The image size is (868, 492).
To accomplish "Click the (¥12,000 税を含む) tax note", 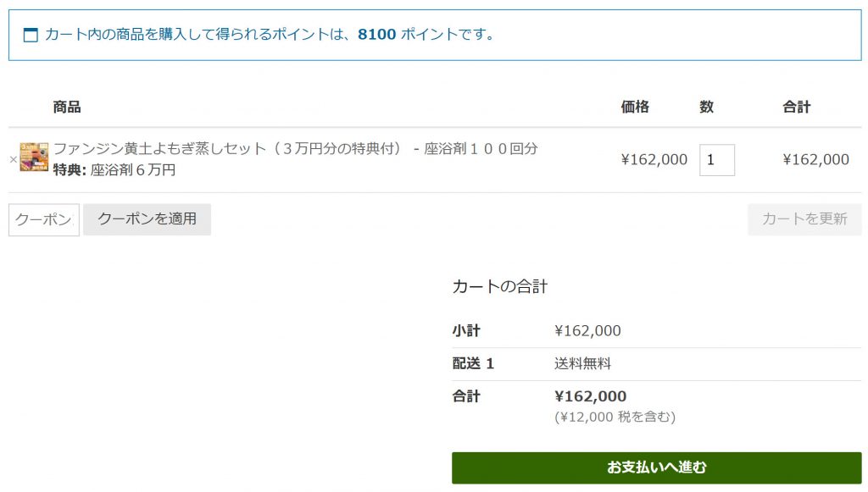I will point(615,417).
